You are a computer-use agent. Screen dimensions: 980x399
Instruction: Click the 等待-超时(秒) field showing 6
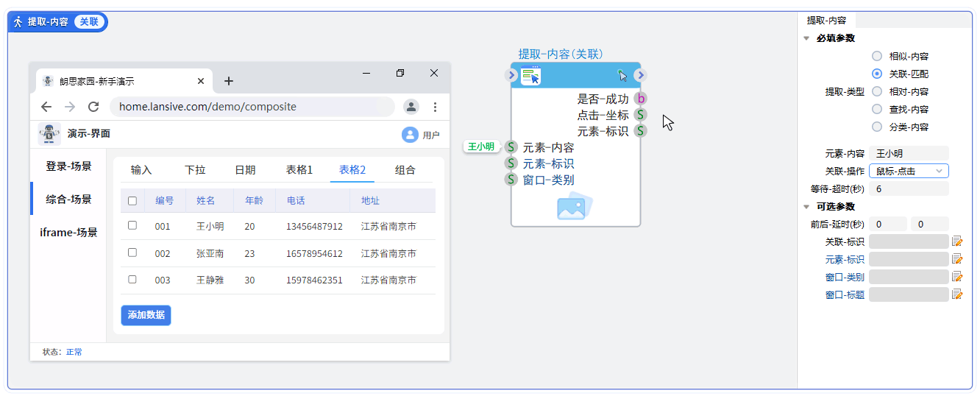click(909, 188)
